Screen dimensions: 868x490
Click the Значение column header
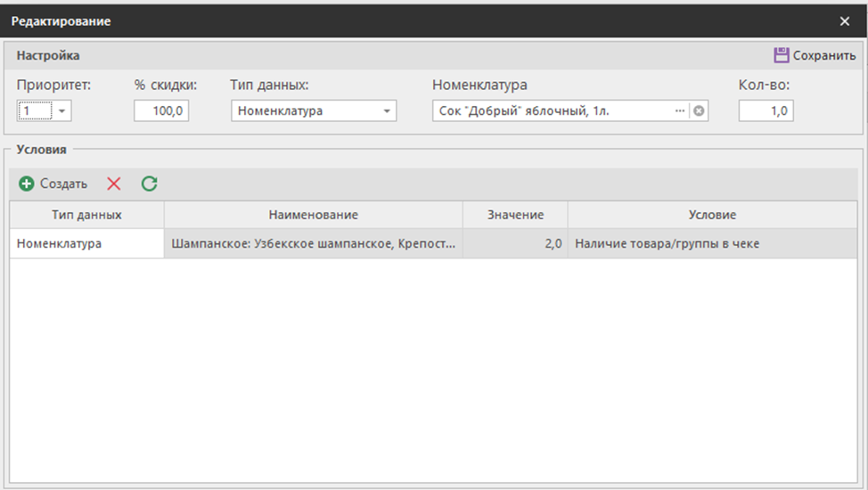coord(514,215)
